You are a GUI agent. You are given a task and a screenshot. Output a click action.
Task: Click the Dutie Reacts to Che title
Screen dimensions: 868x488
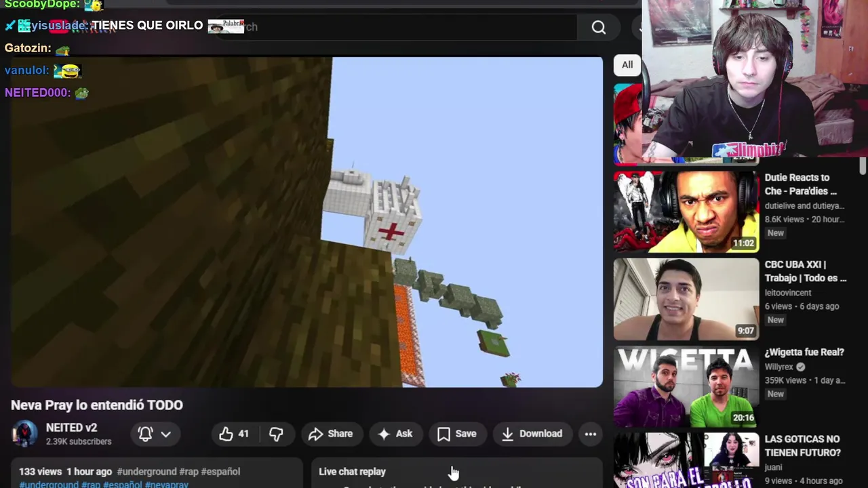pos(801,184)
